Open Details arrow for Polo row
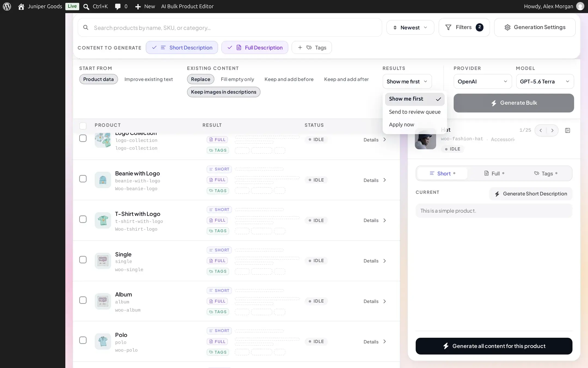This screenshot has height=368, width=588. pos(384,342)
